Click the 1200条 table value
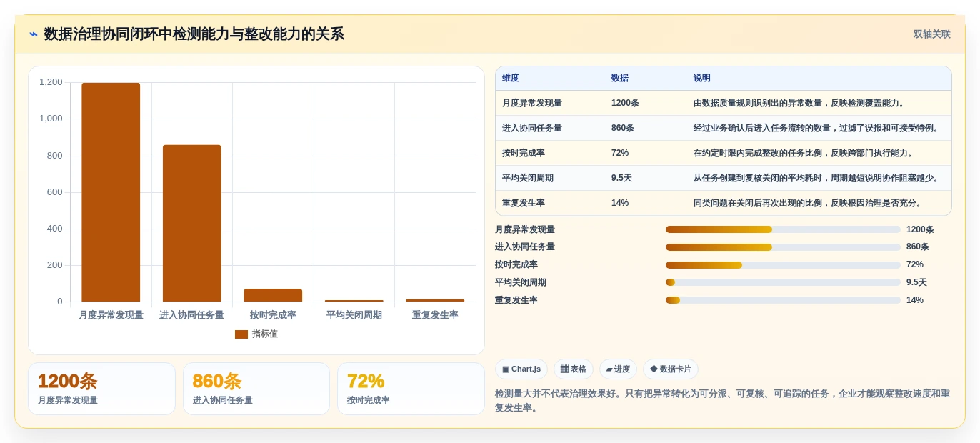Screen dimensions: 980x443 pos(625,103)
